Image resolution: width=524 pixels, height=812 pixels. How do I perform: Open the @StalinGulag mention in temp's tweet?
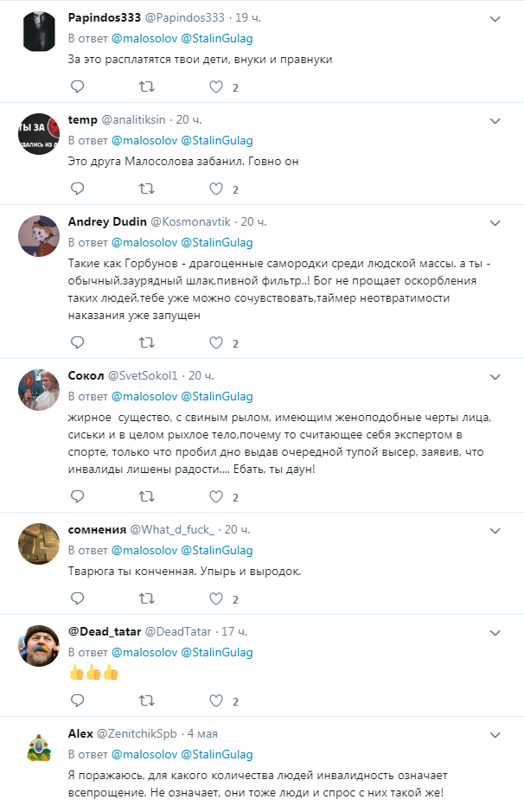216,141
